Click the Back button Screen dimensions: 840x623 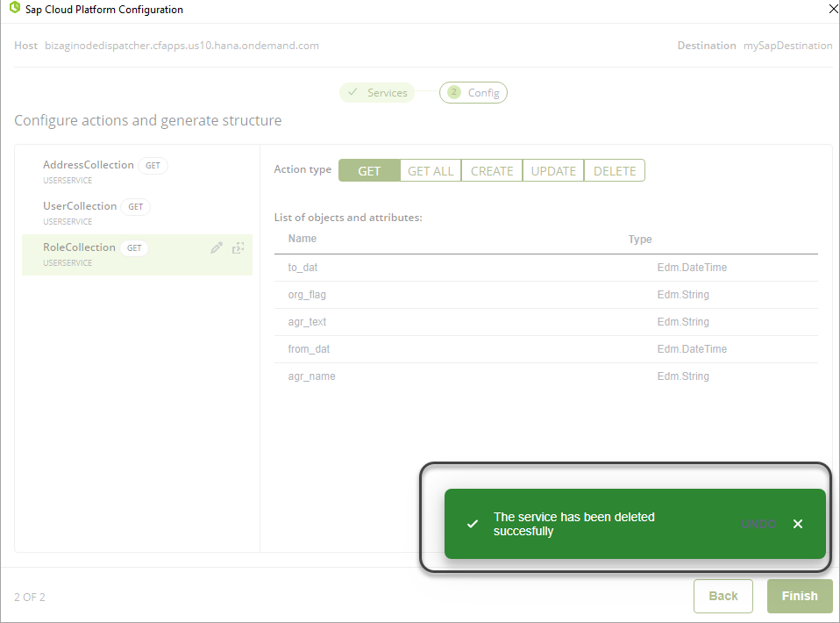click(x=723, y=596)
